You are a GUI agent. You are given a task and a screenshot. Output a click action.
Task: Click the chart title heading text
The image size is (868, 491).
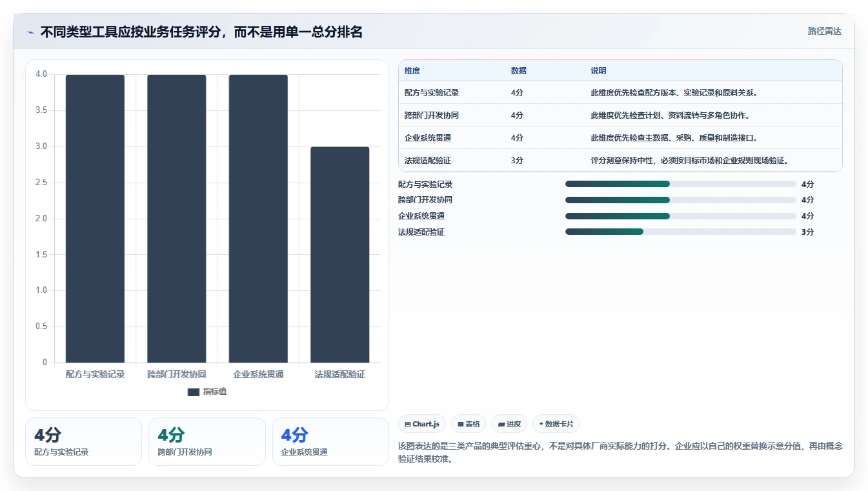201,32
